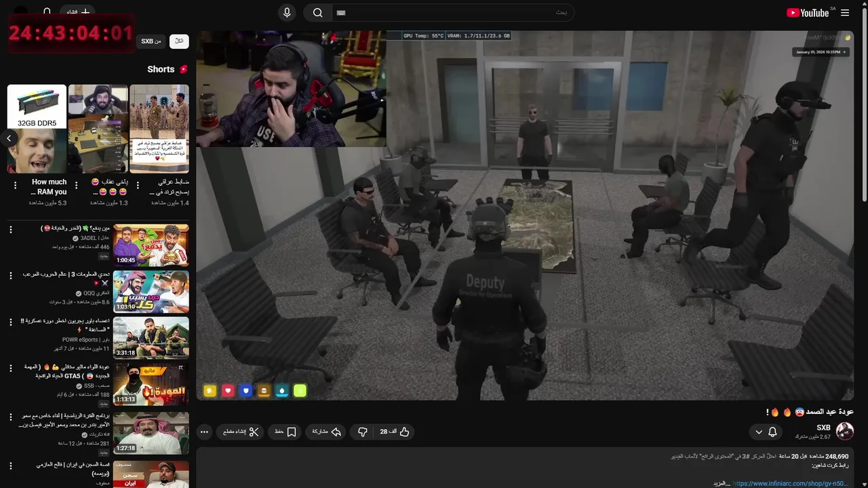Dislike the video with thumbs down

[x=363, y=432]
